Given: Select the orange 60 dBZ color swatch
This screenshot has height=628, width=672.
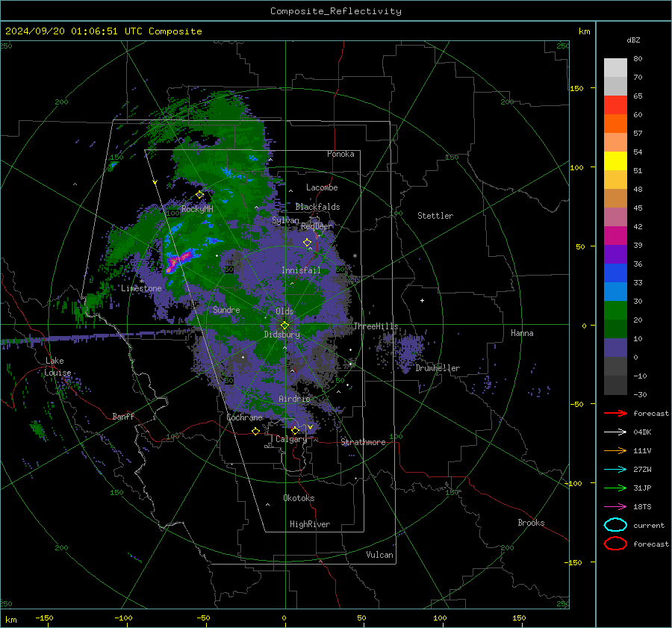Looking at the screenshot, I should [615, 123].
